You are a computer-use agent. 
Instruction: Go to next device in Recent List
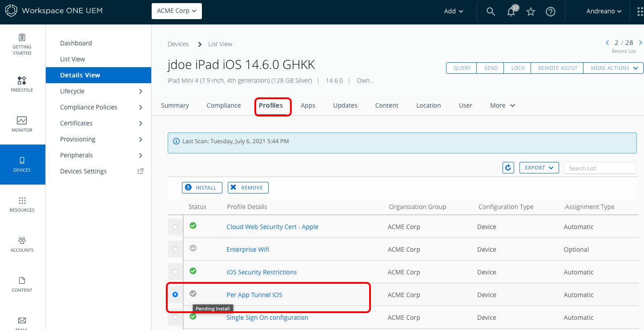[640, 43]
